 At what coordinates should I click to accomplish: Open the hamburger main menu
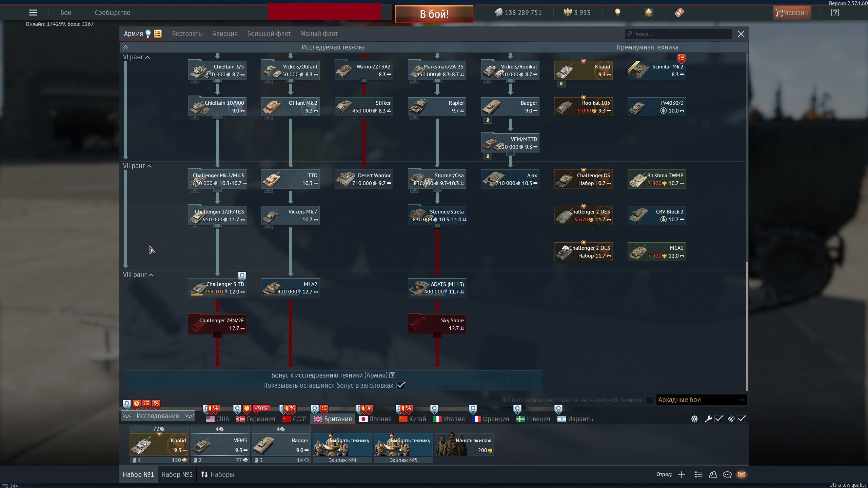(33, 13)
